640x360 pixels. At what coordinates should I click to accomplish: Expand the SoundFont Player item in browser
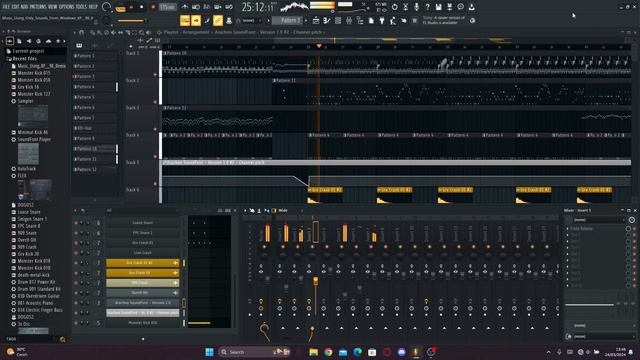(34, 139)
